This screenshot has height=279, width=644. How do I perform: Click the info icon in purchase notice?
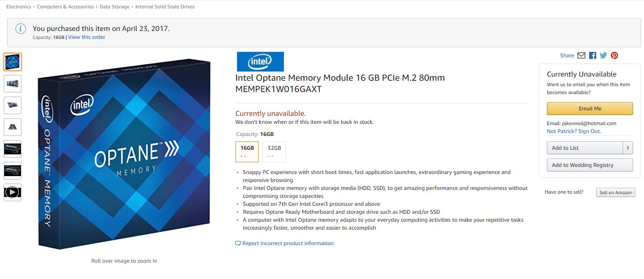(x=20, y=29)
